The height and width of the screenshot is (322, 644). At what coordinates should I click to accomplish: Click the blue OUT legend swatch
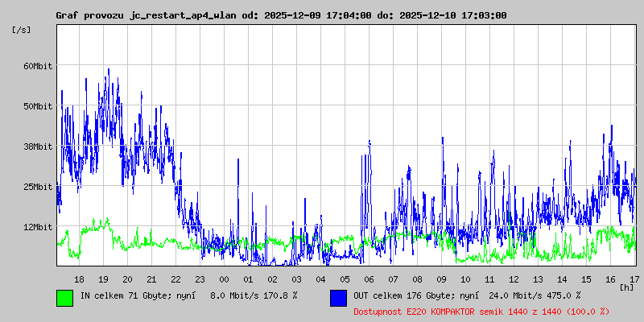point(338,298)
